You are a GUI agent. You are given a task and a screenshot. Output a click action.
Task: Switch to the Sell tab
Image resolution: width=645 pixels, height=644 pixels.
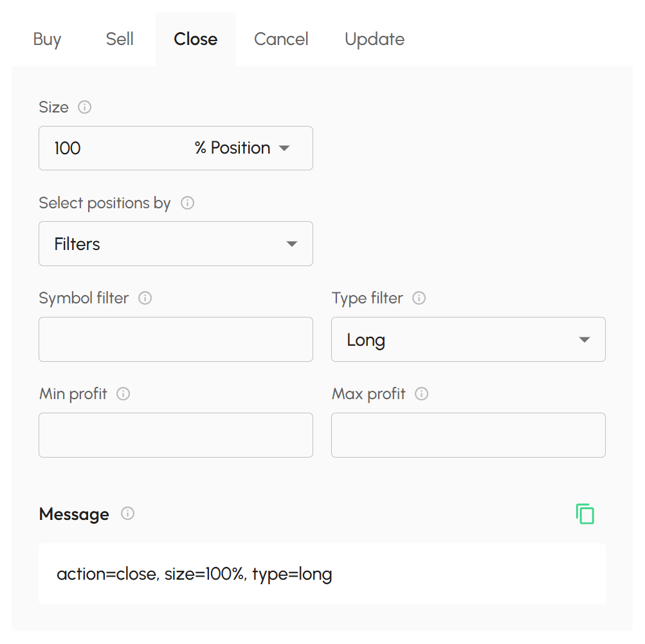tap(120, 39)
